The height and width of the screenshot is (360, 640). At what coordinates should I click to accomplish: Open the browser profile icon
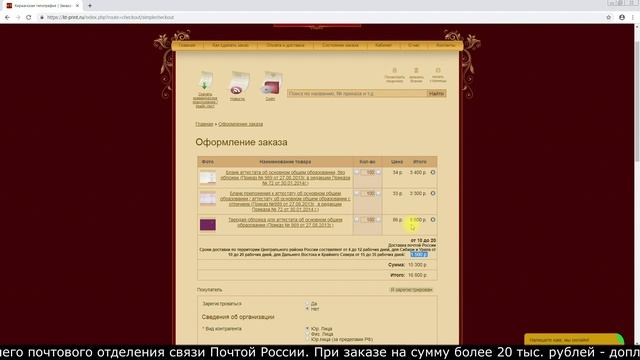622,18
